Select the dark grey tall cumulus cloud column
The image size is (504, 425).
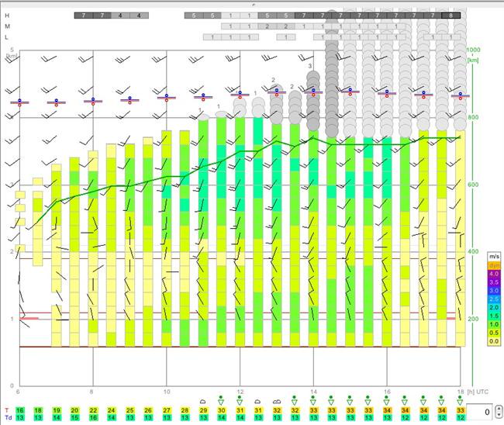[331, 75]
